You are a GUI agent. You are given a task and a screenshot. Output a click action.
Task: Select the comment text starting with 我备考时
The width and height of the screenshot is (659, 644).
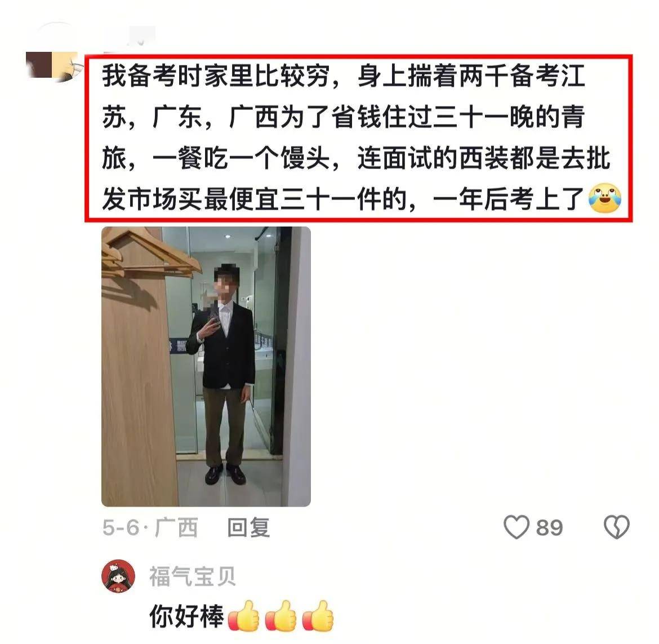[x=358, y=137]
